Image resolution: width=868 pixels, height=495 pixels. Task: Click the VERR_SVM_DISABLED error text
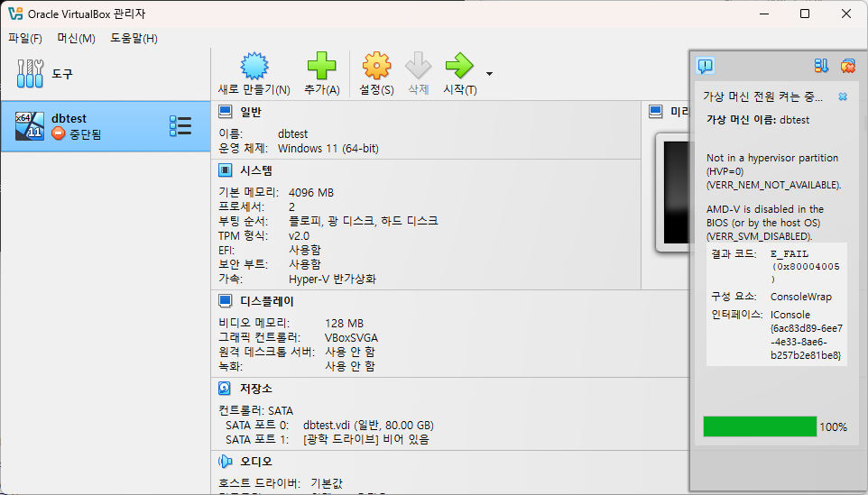point(760,236)
